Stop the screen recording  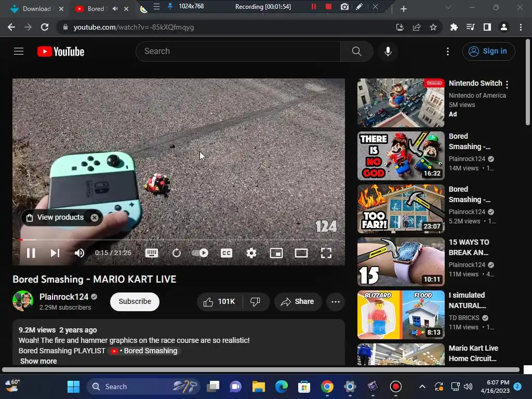[328, 6]
